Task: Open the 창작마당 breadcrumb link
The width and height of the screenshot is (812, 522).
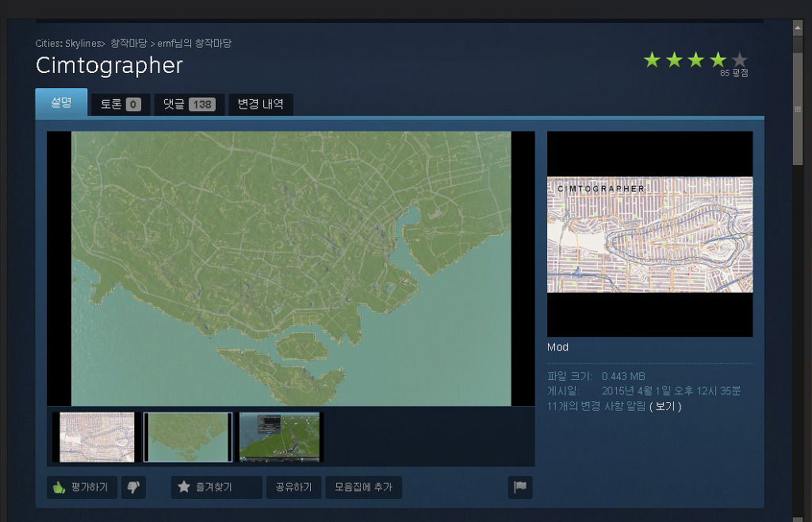Action: (x=128, y=43)
